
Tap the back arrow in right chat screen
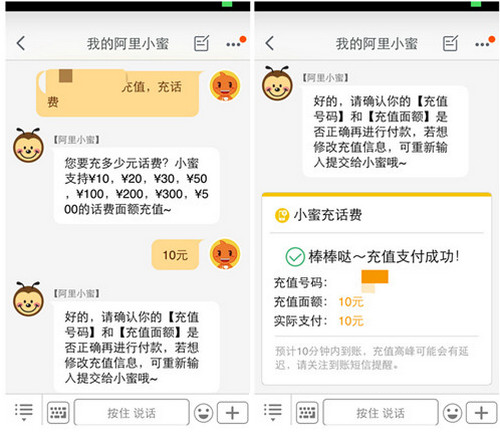tap(270, 43)
